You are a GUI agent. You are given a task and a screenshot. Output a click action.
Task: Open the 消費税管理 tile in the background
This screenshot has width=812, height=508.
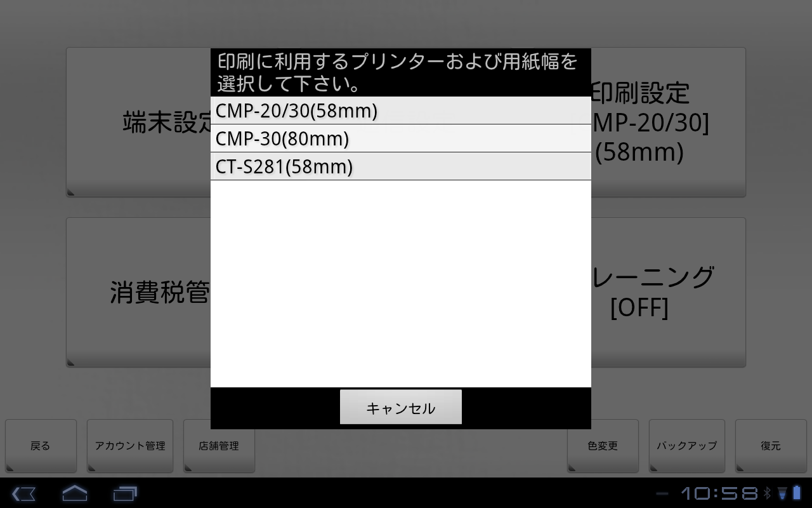click(x=138, y=292)
